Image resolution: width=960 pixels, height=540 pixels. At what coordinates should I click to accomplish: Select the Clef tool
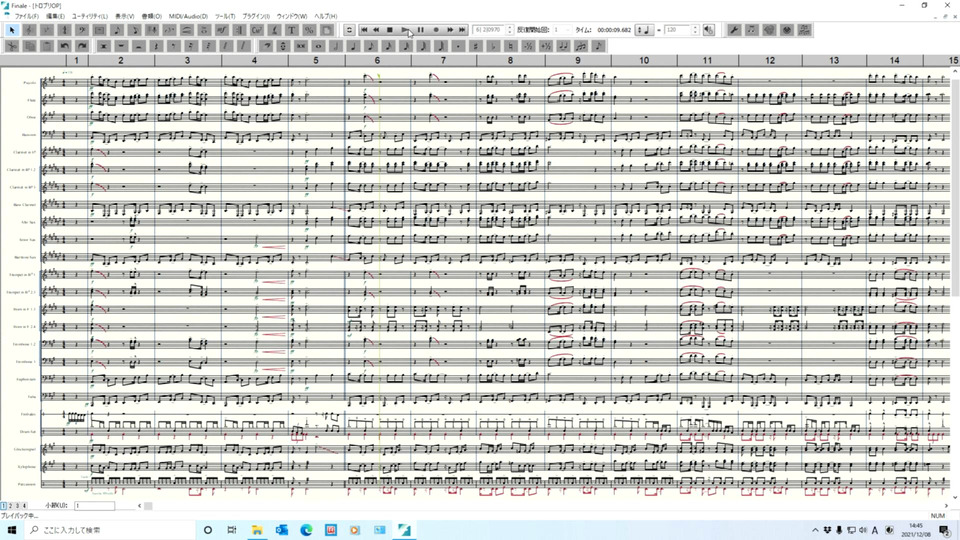point(81,30)
